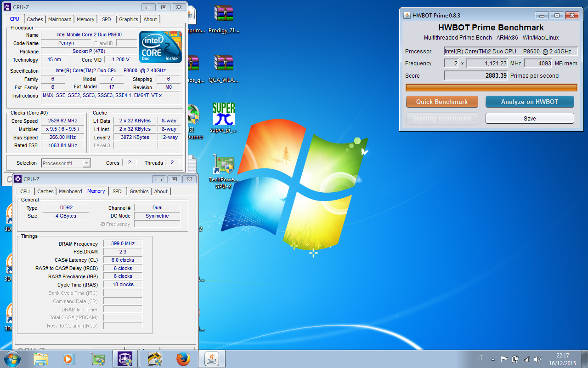Image resolution: width=588 pixels, height=368 pixels.
Task: Open Windows Media Player from the taskbar
Action: click(x=68, y=359)
